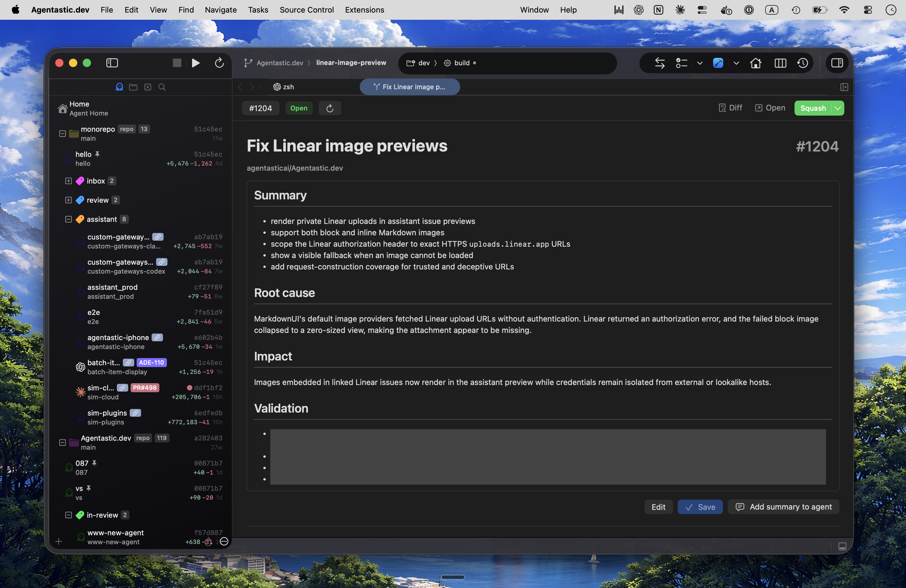Collapse the assistant label group
The image size is (906, 588).
(x=69, y=219)
